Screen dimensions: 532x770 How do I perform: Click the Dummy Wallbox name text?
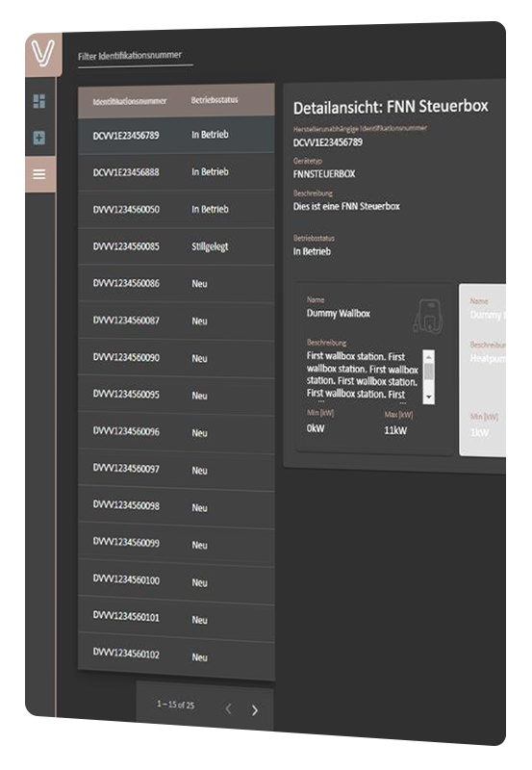pyautogui.click(x=338, y=314)
